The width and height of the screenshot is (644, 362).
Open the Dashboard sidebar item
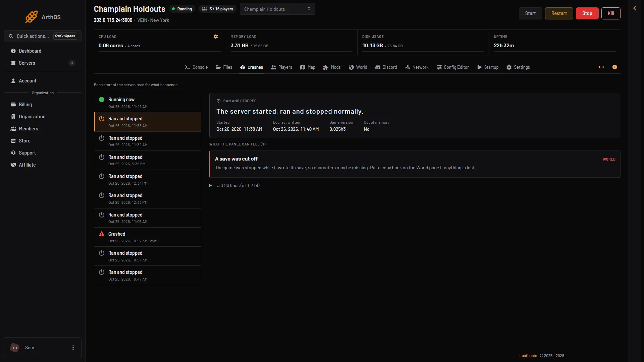(43, 51)
